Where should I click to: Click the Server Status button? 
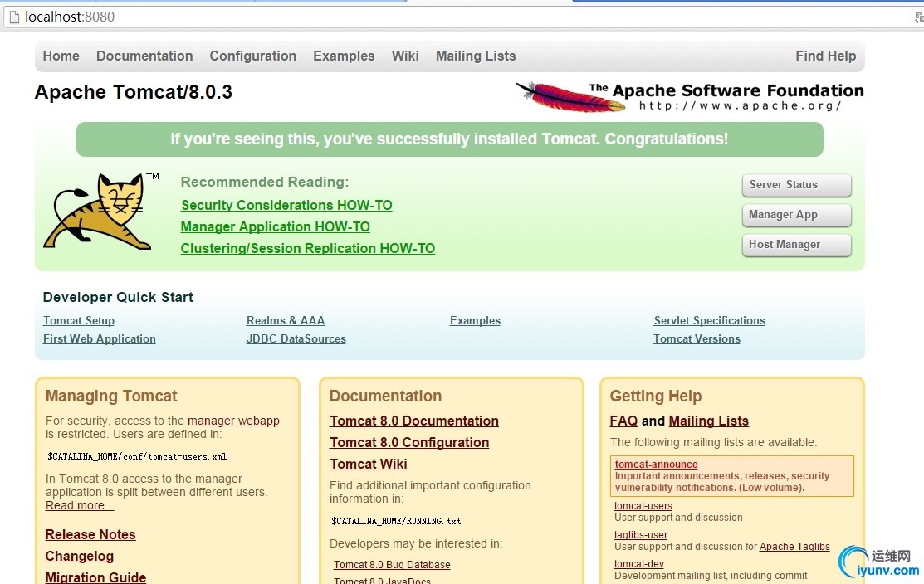797,185
